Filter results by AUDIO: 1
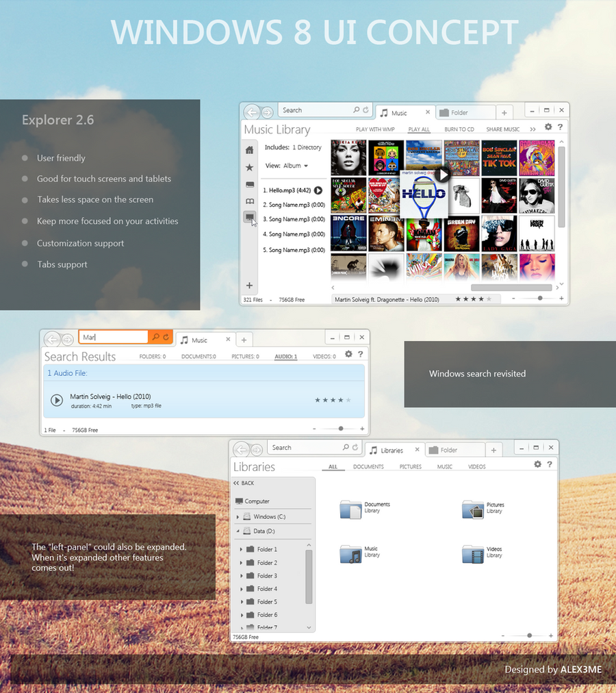The height and width of the screenshot is (693, 616). pyautogui.click(x=286, y=356)
